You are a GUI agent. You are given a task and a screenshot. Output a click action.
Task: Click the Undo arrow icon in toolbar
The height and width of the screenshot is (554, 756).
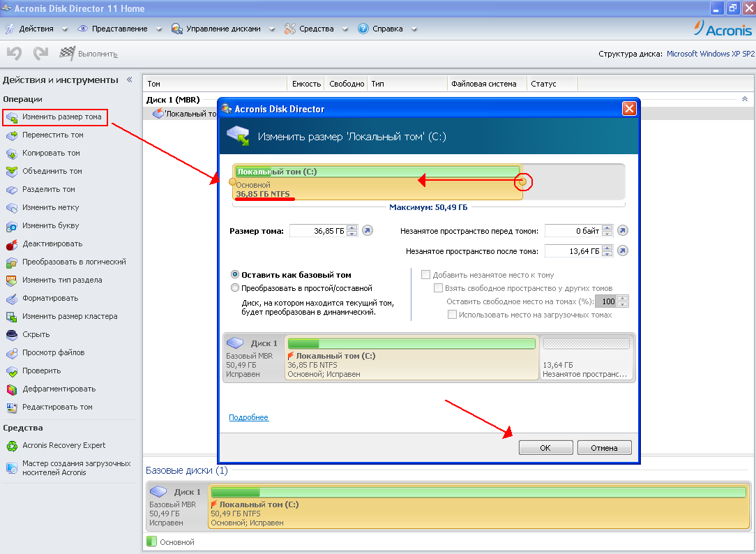14,53
